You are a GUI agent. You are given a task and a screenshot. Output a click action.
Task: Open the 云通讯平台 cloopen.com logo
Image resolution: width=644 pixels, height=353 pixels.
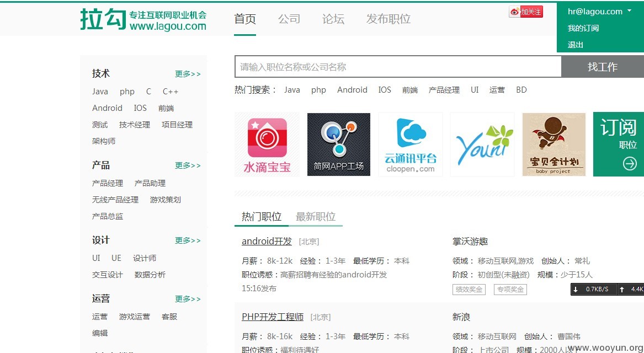click(411, 145)
